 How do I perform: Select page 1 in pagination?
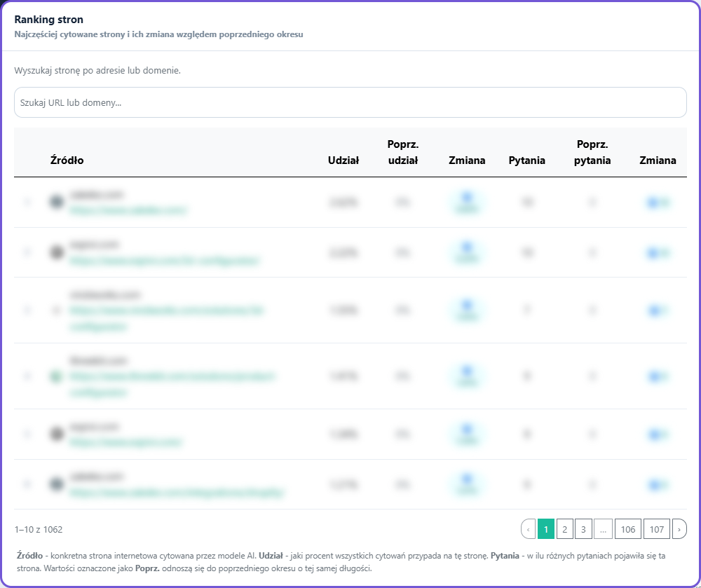[546, 529]
